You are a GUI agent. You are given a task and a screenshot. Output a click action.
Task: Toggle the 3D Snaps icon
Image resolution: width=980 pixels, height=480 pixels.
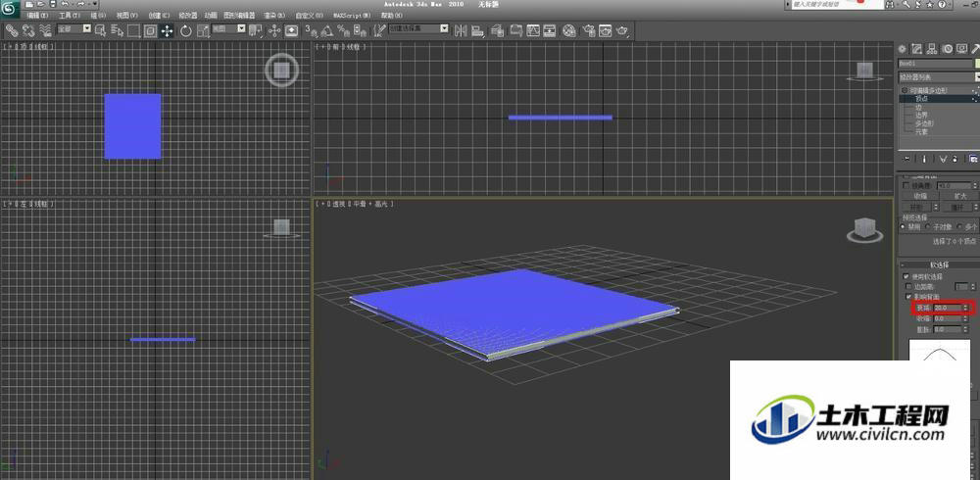tap(311, 30)
